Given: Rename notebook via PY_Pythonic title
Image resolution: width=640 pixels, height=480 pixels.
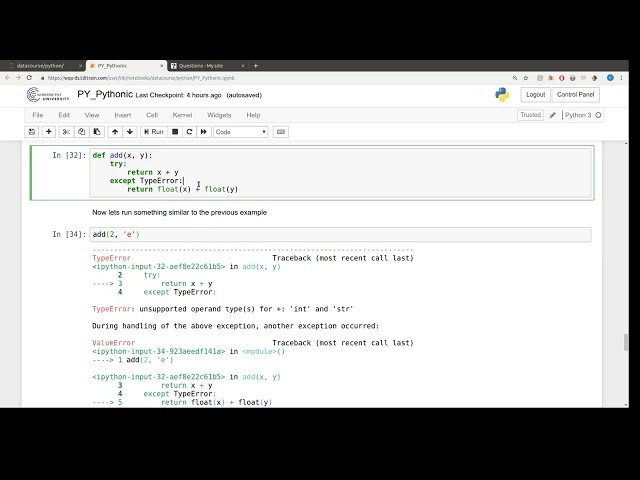Looking at the screenshot, I should point(105,94).
